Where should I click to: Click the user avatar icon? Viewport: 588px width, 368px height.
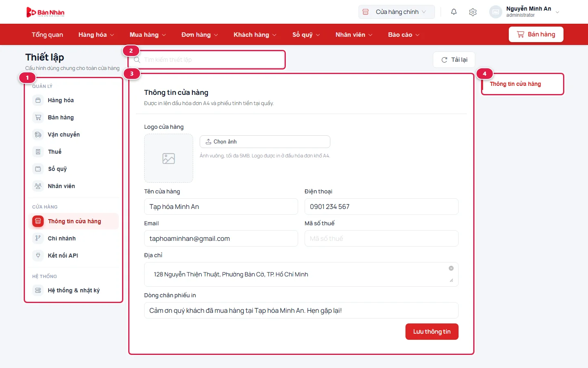point(495,12)
